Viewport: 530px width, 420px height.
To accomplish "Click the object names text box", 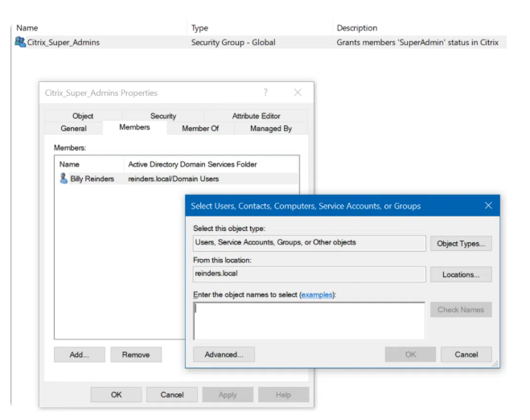I will pos(309,320).
